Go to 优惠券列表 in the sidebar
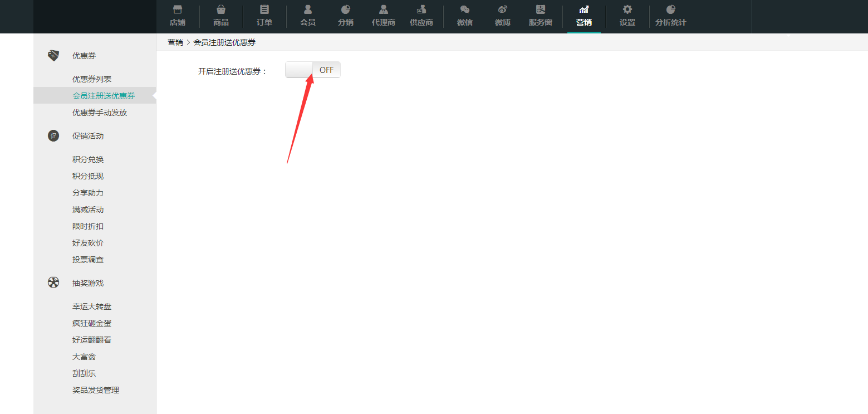 [92, 79]
